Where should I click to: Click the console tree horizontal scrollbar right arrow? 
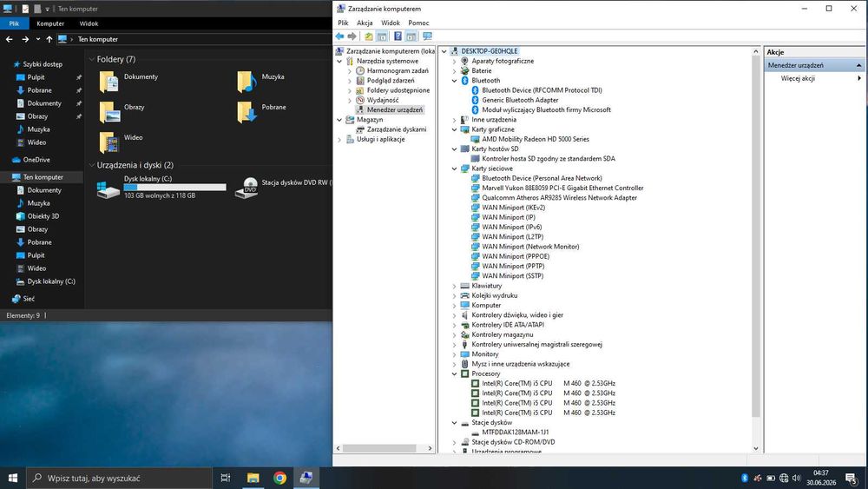coord(431,448)
